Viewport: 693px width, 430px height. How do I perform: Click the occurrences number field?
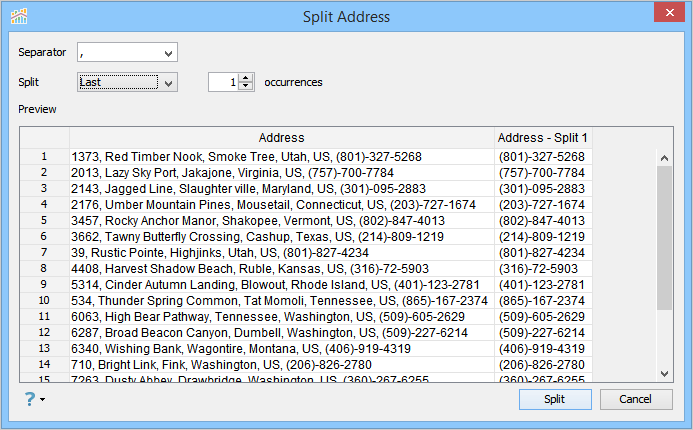223,82
